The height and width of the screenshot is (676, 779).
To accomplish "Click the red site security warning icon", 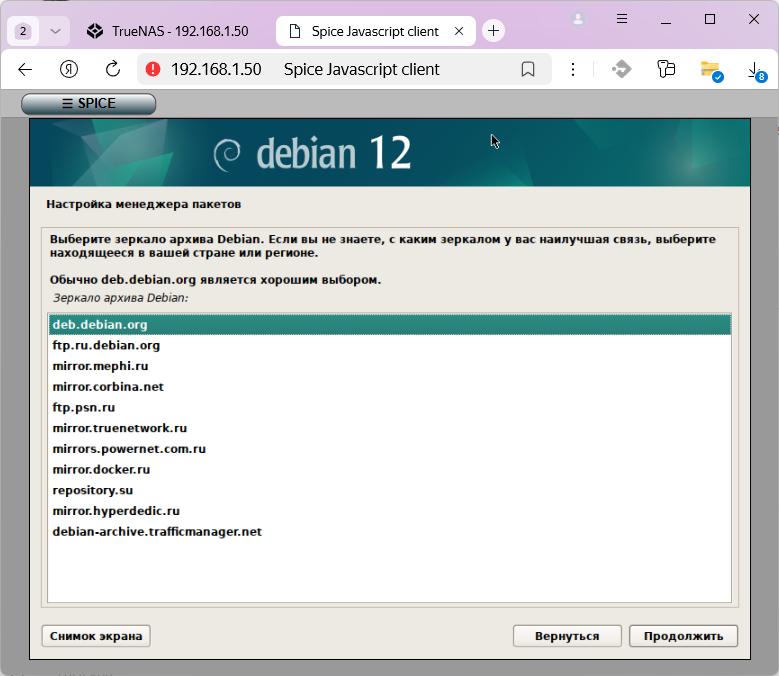I will [x=153, y=69].
